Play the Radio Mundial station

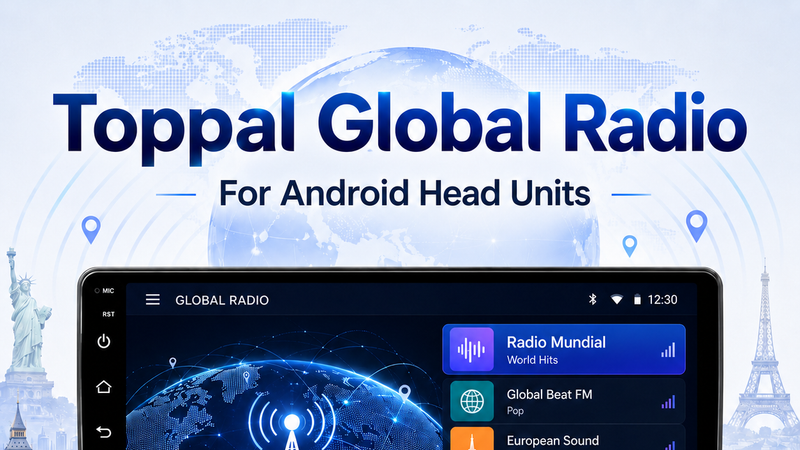(564, 349)
